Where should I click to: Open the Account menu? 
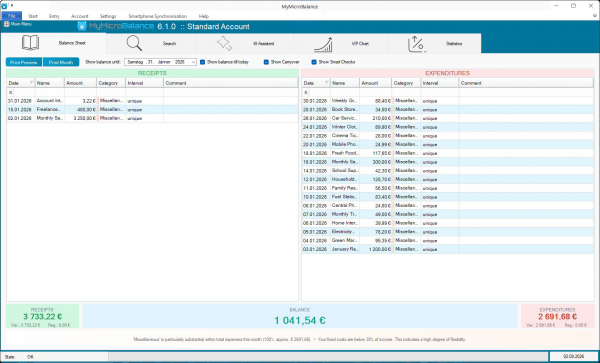(x=80, y=16)
